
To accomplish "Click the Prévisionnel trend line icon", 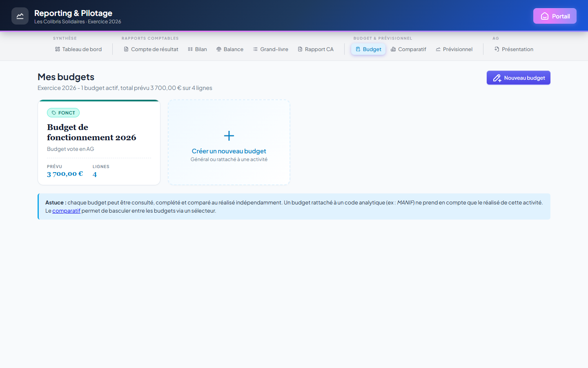I will (438, 49).
